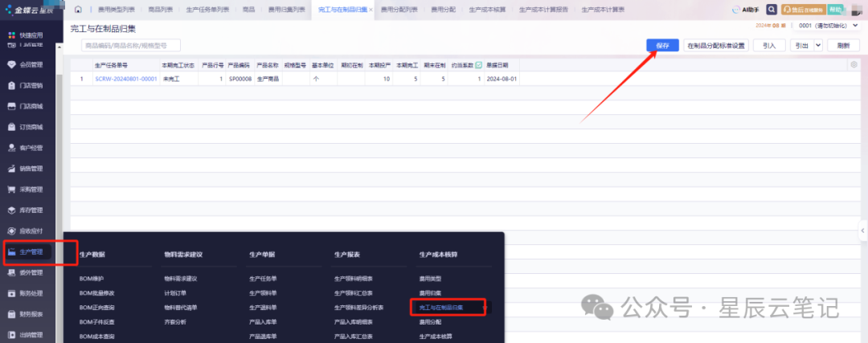Click the 本期完工 cell showing 5
868x343 pixels.
(407, 79)
